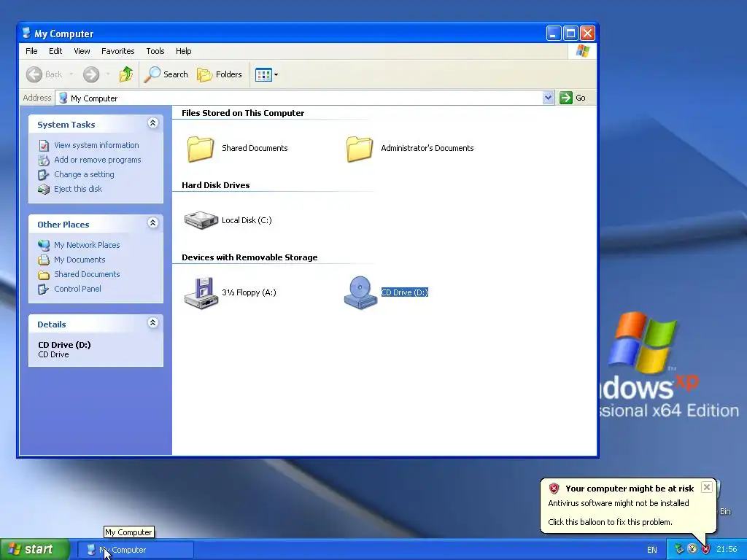
Task: Open the Edit menu
Action: click(55, 51)
